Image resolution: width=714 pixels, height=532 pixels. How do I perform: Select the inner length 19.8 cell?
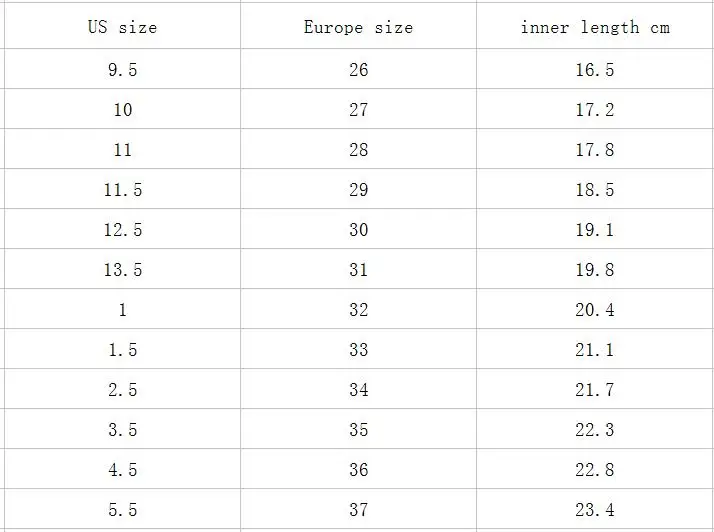[595, 269]
